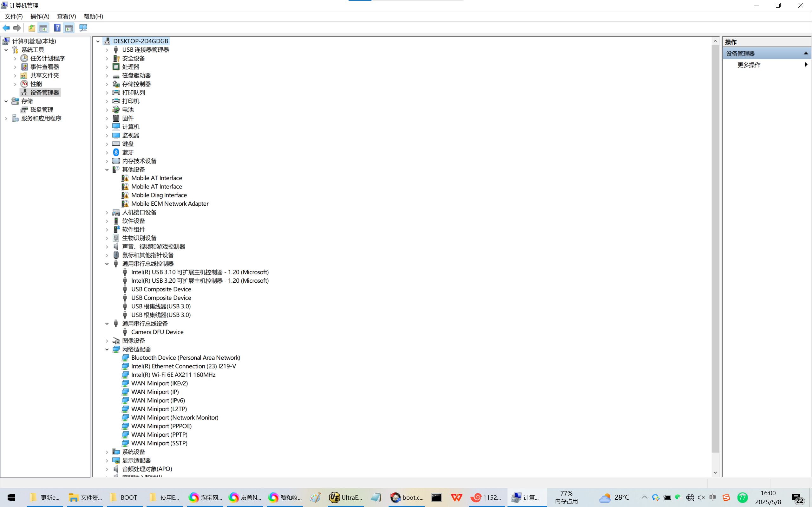
Task: Click the device list scrollbar down arrow
Action: (x=715, y=472)
